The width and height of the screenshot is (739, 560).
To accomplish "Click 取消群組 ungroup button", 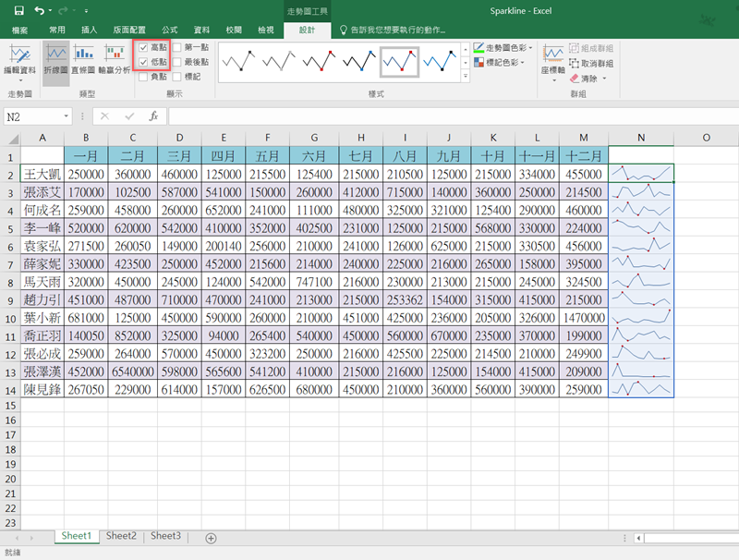I will point(592,63).
